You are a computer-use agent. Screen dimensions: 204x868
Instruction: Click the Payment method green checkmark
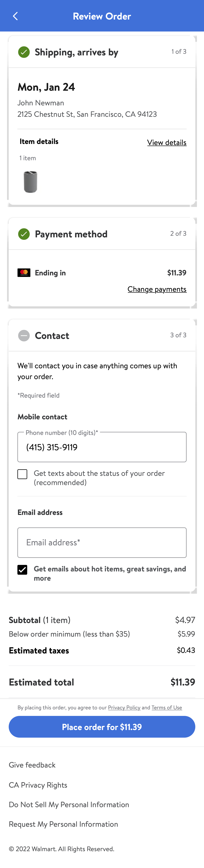coord(24,234)
